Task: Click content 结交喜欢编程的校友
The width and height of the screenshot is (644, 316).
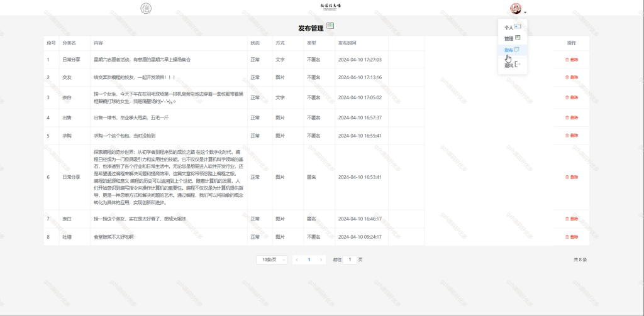Action: point(135,77)
